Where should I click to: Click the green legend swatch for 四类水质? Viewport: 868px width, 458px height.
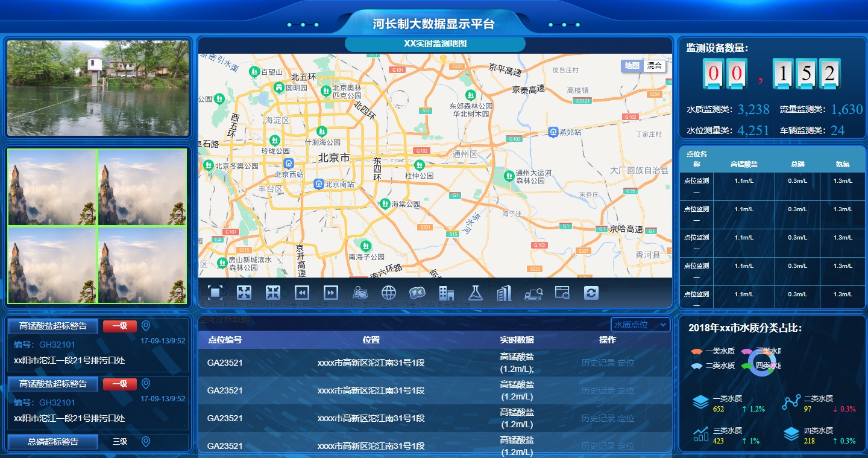(746, 366)
